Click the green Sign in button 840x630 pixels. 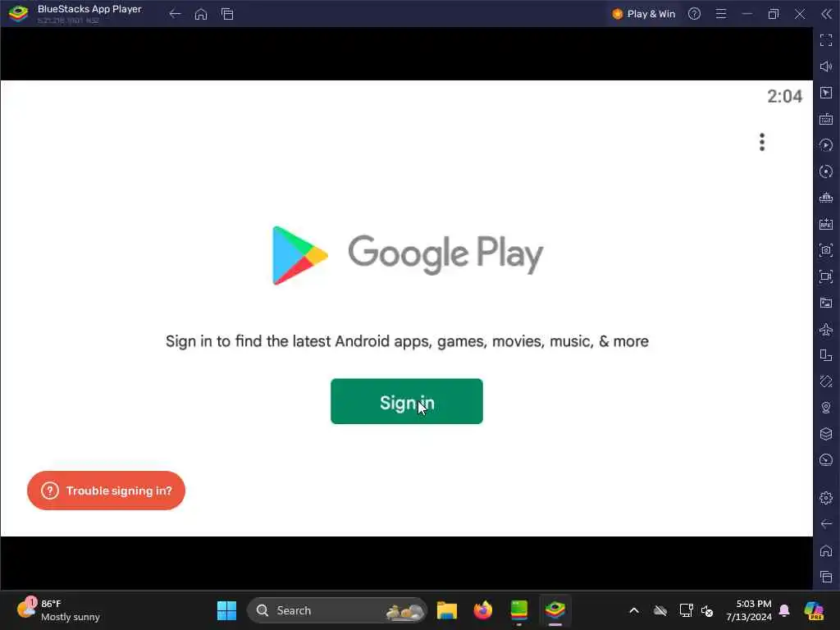tap(407, 401)
